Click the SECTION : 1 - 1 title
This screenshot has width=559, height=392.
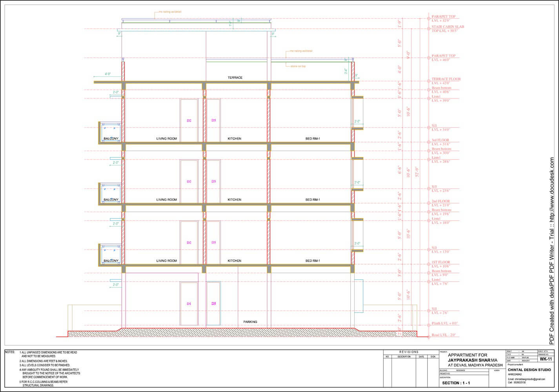456,382
